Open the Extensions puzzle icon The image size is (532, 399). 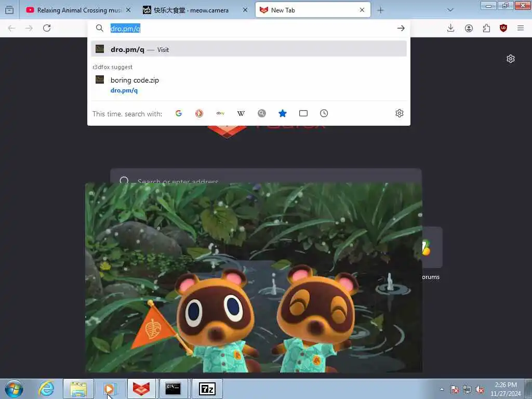coord(486,28)
